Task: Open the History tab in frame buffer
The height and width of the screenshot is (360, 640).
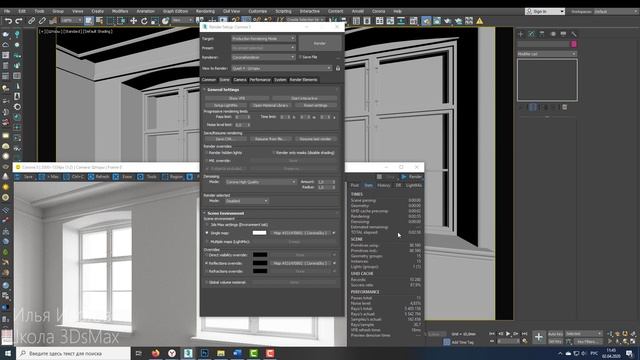Action: 384,185
